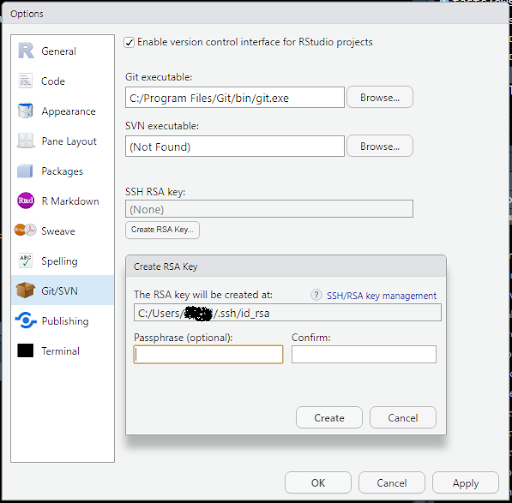Switch to Pane Layout settings

click(x=69, y=141)
